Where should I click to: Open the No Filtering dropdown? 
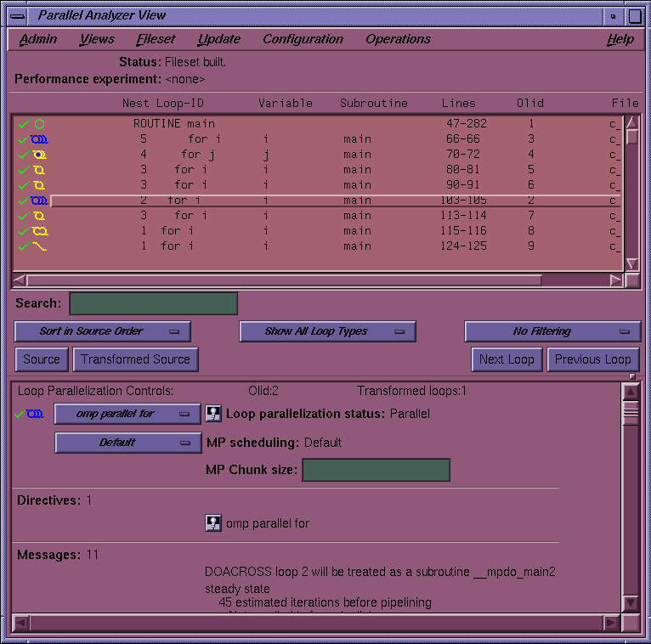click(552, 331)
